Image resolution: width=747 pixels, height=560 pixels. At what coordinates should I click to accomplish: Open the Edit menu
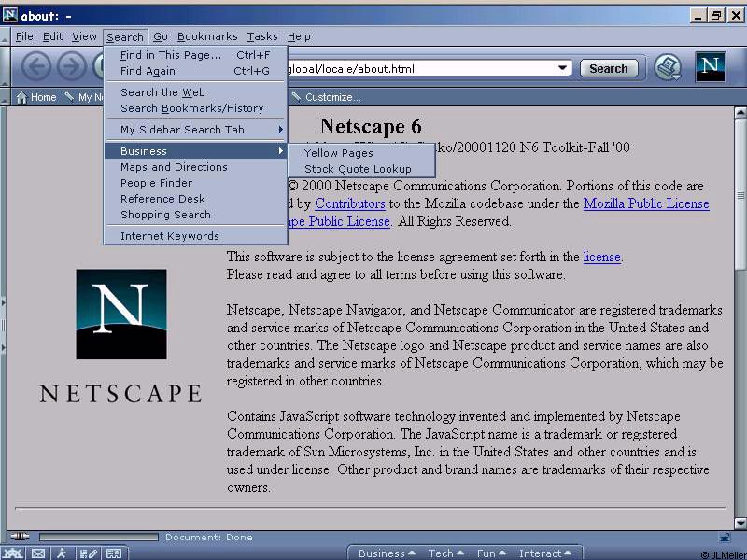tap(52, 36)
